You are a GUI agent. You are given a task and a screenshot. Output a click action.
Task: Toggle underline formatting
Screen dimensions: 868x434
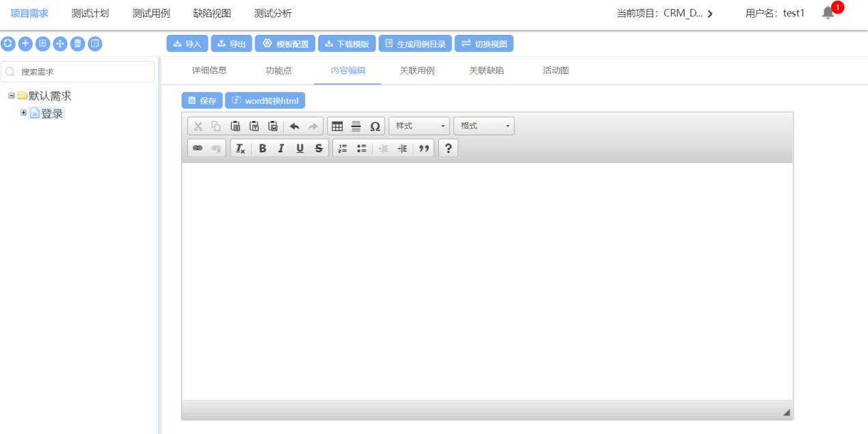[300, 148]
